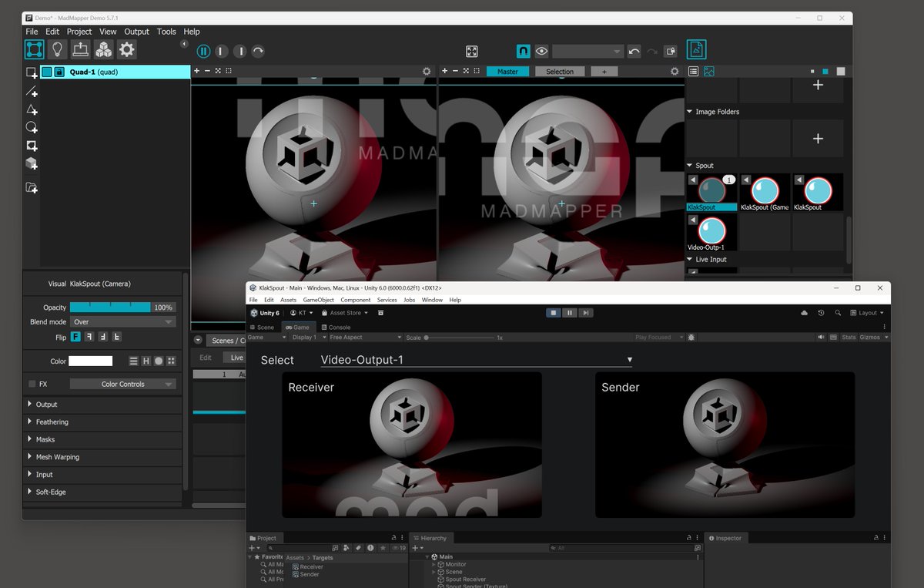
Task: Open Unity's Gizmos button
Action: coord(870,338)
